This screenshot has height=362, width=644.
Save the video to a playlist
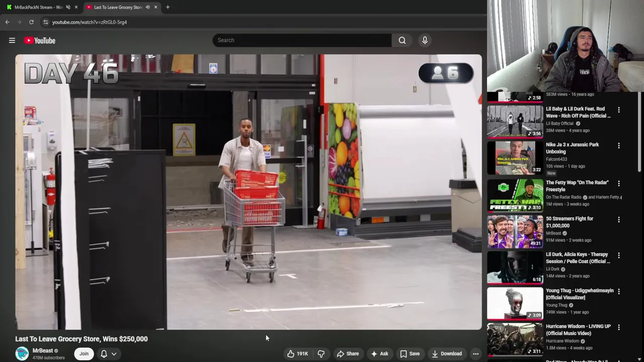click(x=410, y=353)
